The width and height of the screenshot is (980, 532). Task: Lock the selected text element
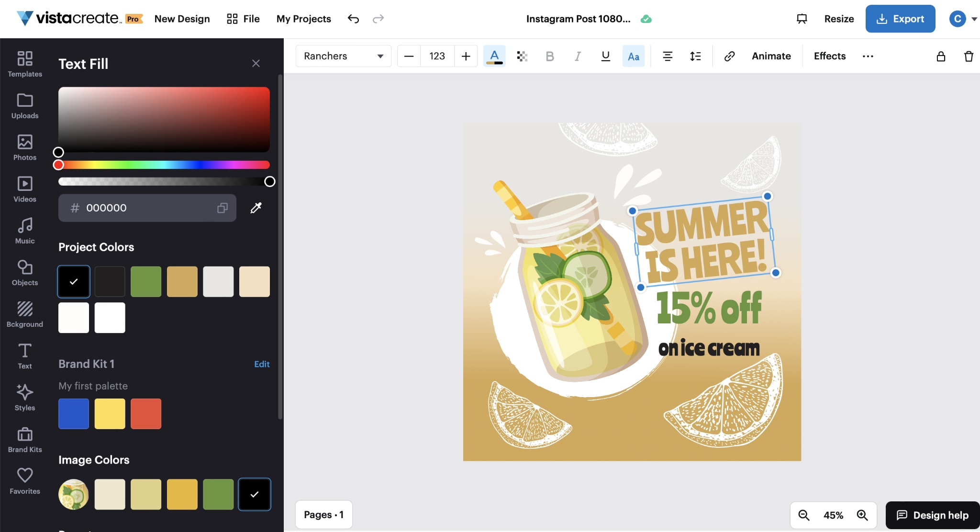point(941,56)
